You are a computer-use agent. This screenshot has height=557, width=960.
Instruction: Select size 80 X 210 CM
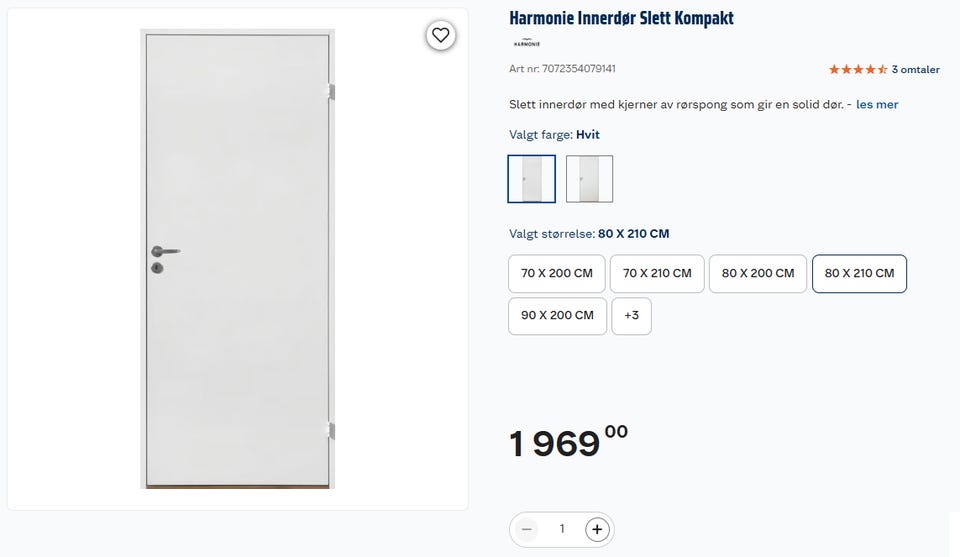[859, 274]
